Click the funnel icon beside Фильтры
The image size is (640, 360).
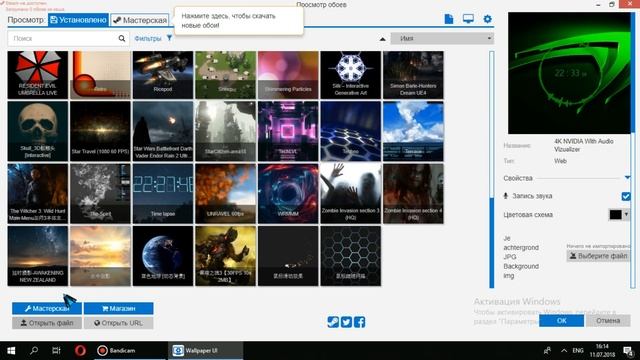(169, 38)
